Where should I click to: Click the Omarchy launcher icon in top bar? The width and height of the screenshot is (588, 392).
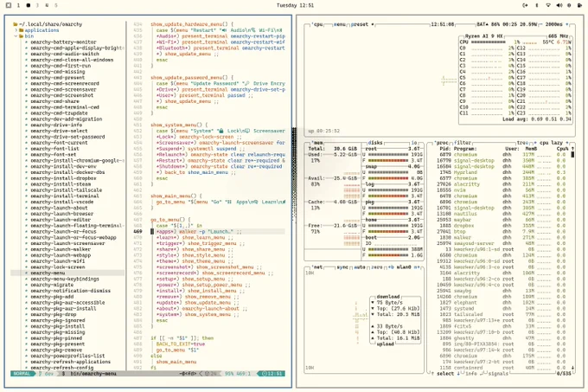click(8, 5)
